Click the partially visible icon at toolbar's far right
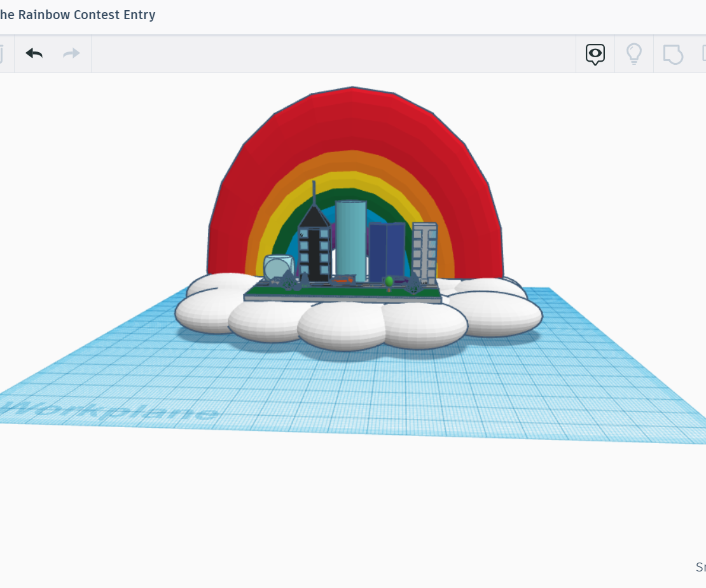This screenshot has width=706, height=588. coord(703,53)
